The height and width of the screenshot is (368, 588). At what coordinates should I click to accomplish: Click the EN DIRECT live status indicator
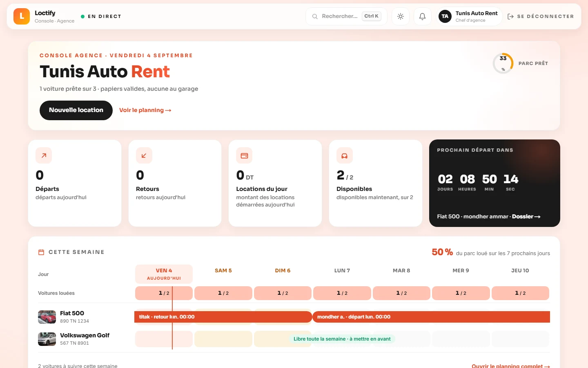(101, 16)
